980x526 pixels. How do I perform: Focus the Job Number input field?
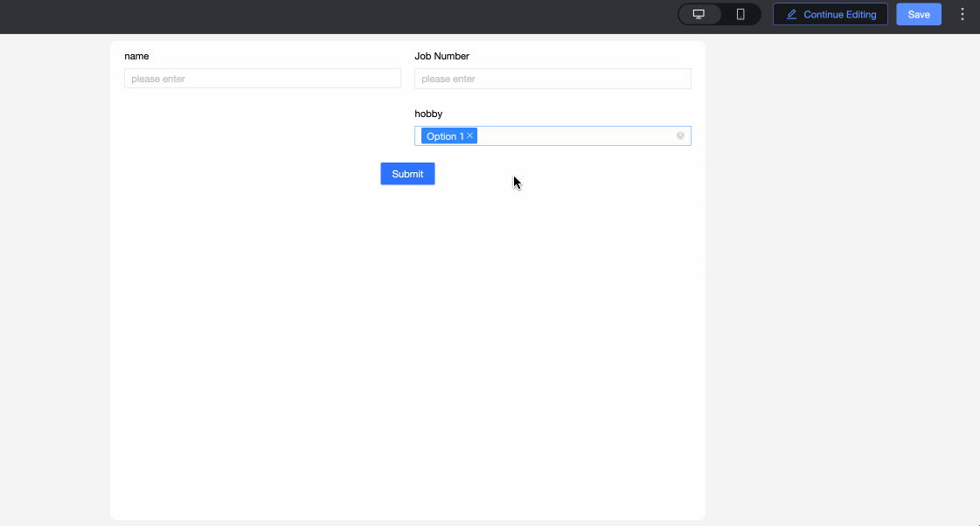point(553,79)
